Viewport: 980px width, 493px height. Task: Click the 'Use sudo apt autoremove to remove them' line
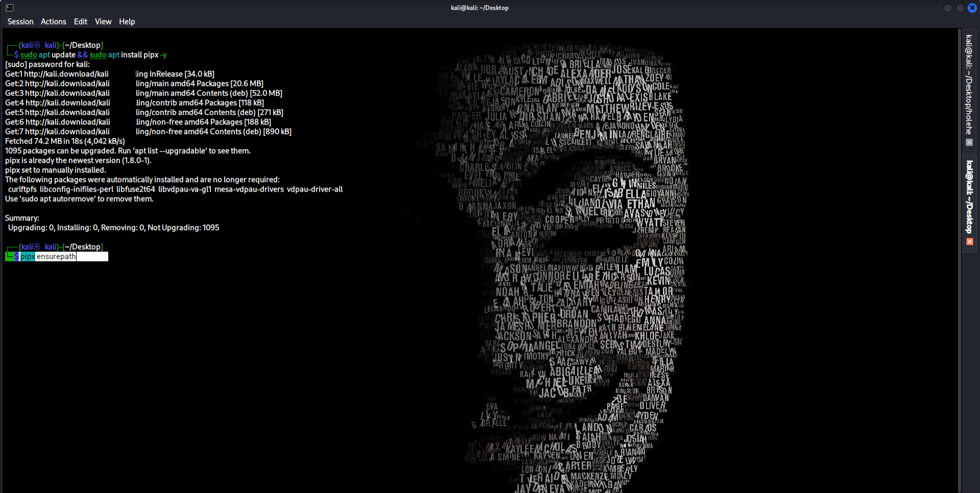(79, 199)
